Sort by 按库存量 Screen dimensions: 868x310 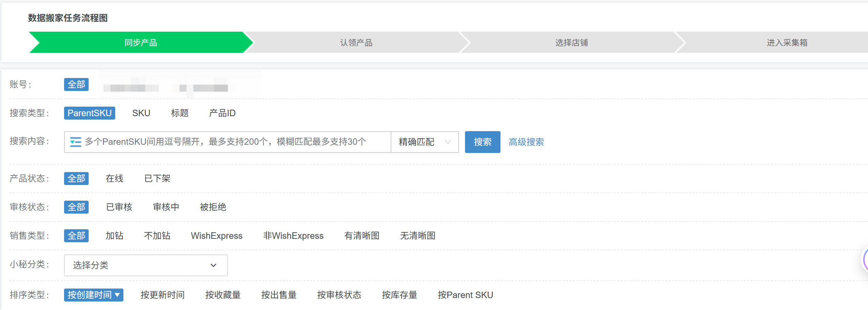pos(400,295)
